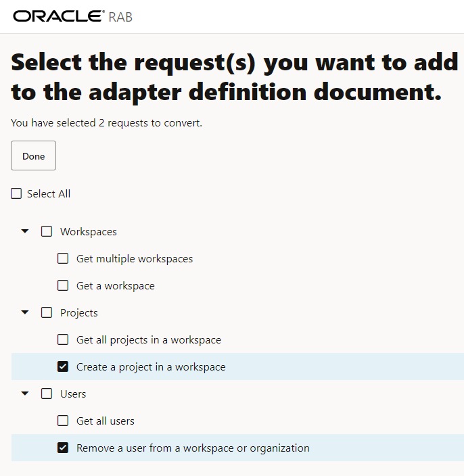Tick the Projects group checkbox
This screenshot has width=464, height=476.
[47, 312]
